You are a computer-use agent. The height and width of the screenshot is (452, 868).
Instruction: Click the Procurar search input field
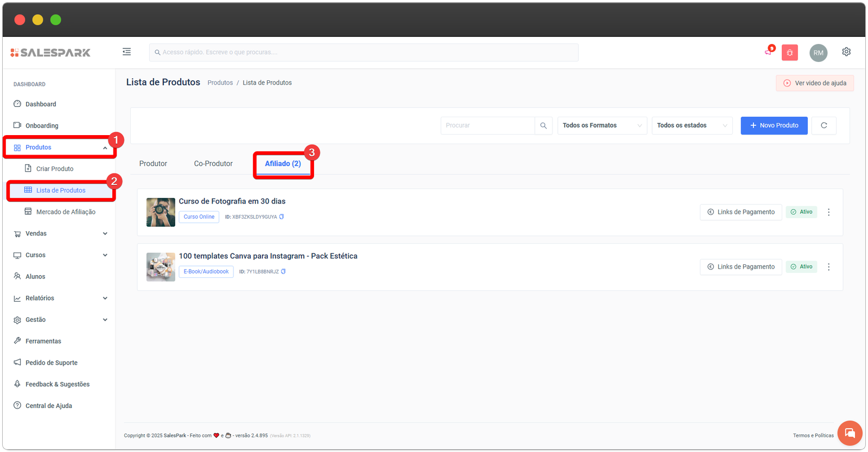click(x=487, y=126)
